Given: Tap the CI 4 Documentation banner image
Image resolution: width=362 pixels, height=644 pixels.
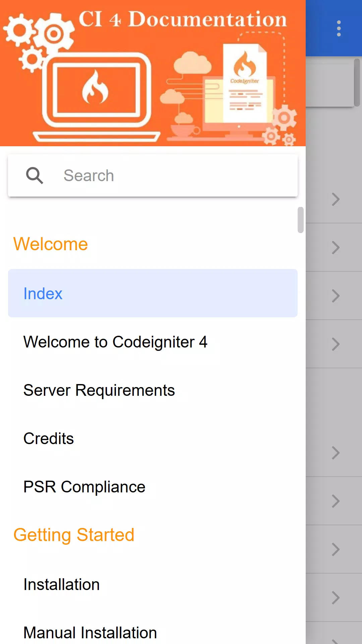Looking at the screenshot, I should [153, 73].
